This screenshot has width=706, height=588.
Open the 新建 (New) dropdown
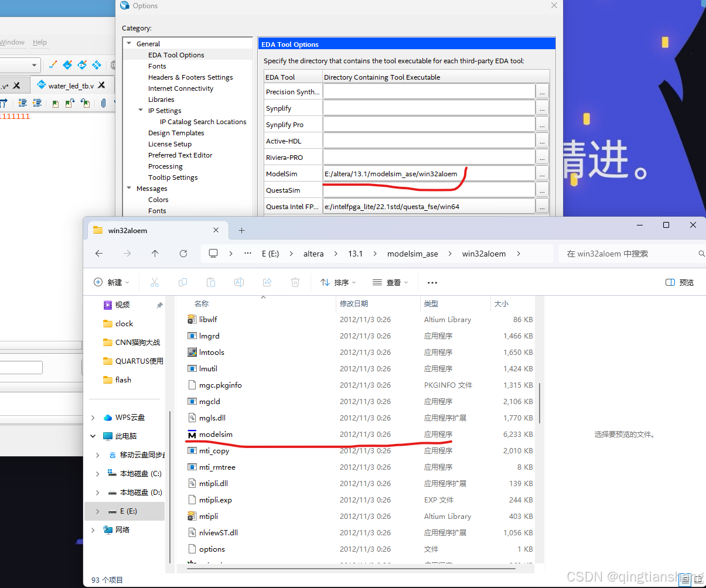coord(111,282)
